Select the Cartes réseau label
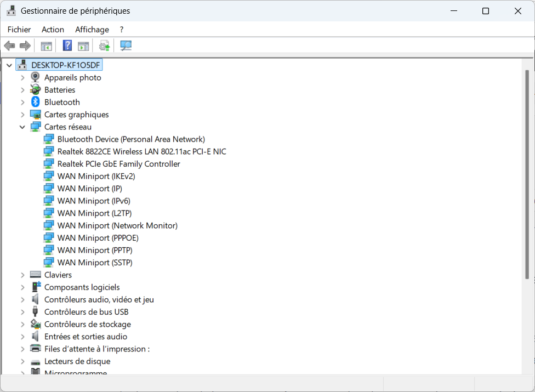This screenshot has height=392, width=535. [x=68, y=127]
